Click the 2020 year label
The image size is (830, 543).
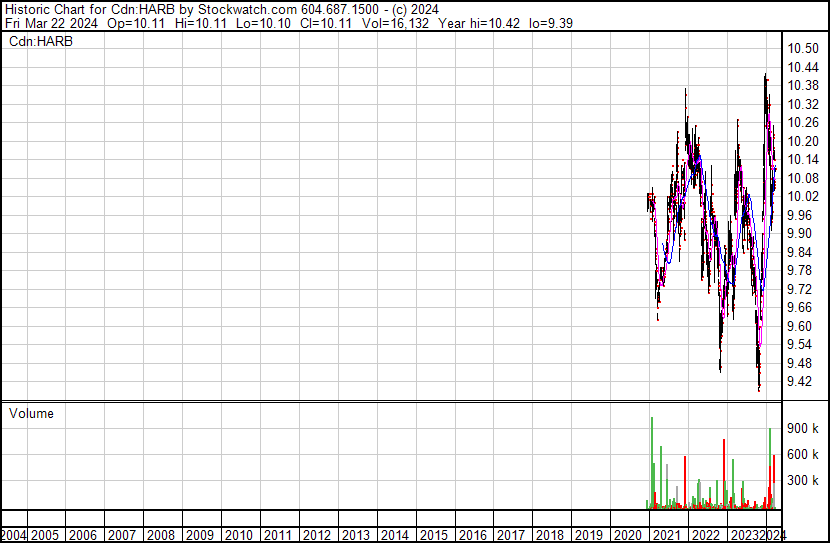(628, 535)
